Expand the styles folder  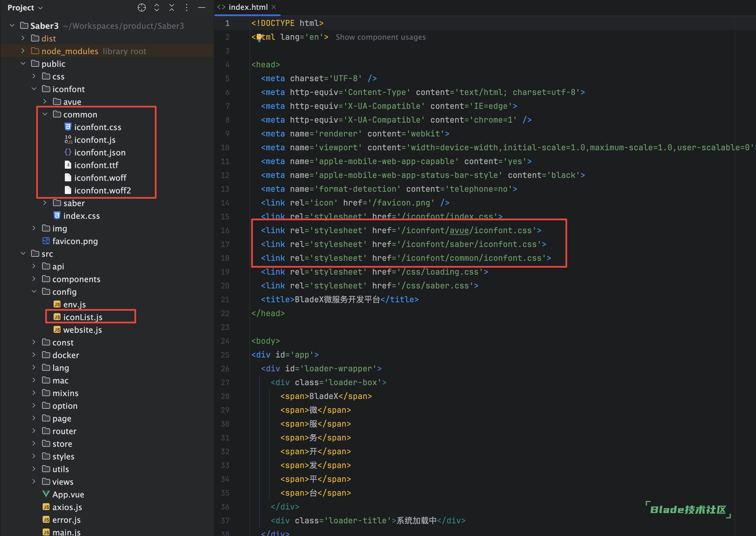tap(34, 456)
